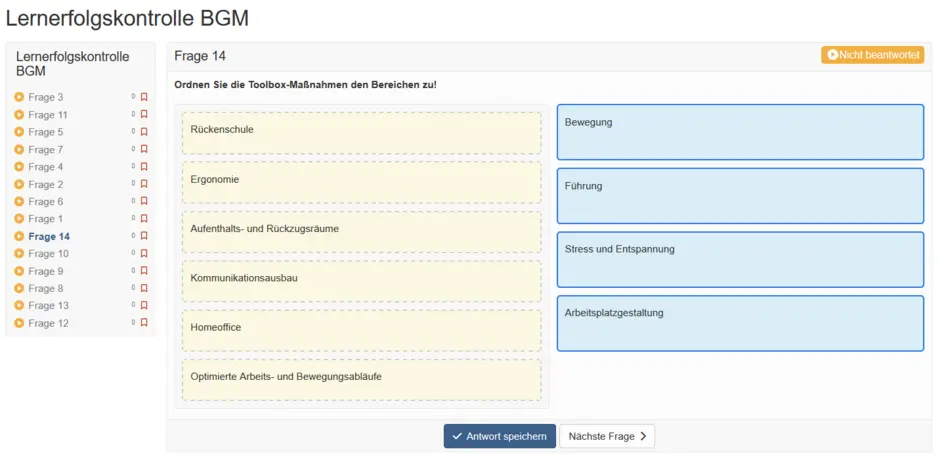Click the bookmark icon beside Frage 14
This screenshot has width=950, height=468.
(144, 237)
